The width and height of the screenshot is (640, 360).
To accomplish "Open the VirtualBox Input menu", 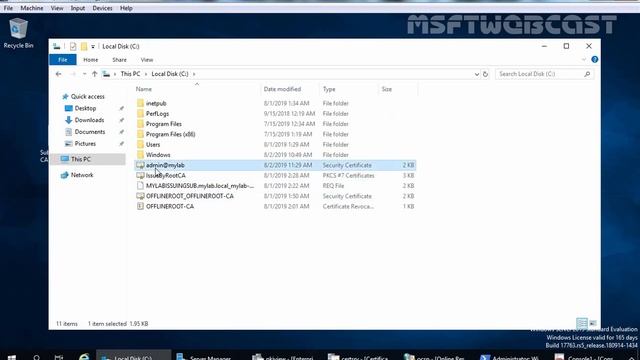I will coord(78,8).
